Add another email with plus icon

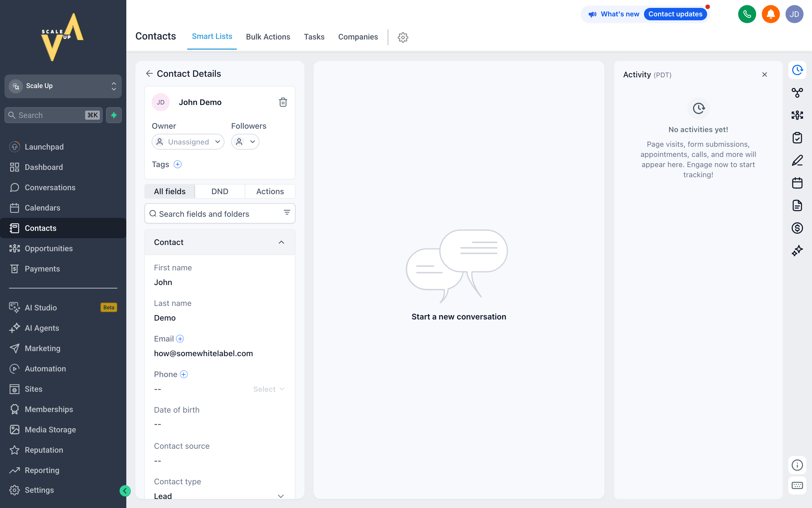pyautogui.click(x=180, y=339)
